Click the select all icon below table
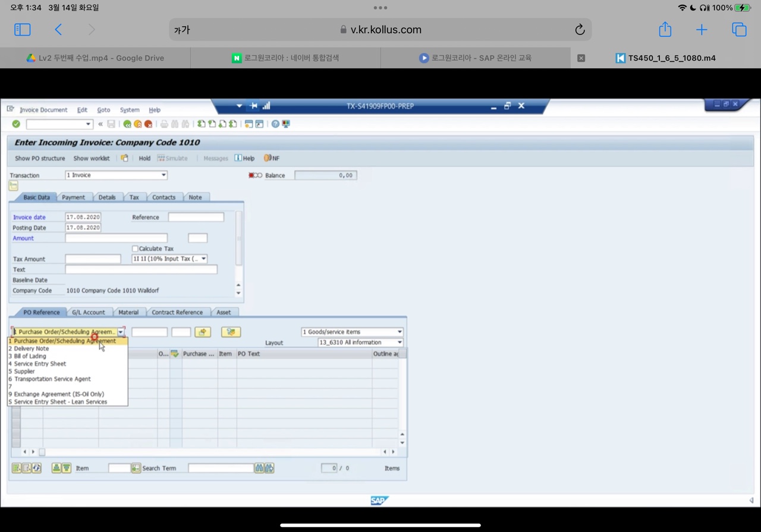 16,468
